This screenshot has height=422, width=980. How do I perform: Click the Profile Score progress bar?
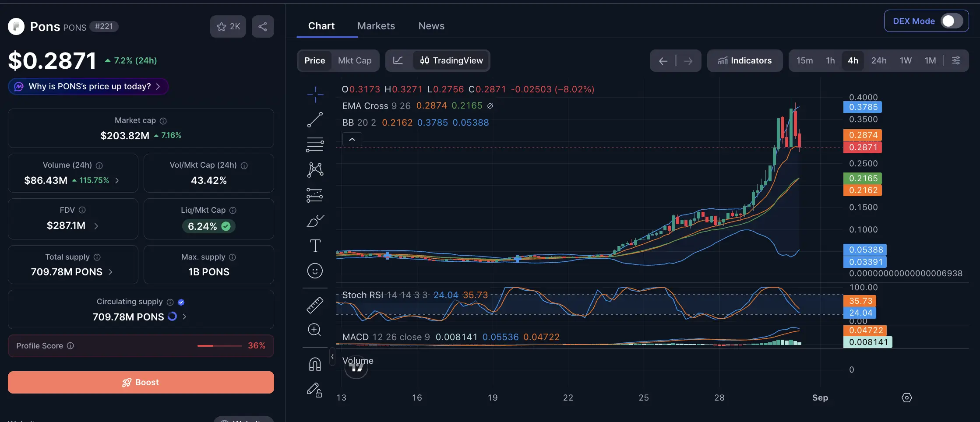[220, 346]
